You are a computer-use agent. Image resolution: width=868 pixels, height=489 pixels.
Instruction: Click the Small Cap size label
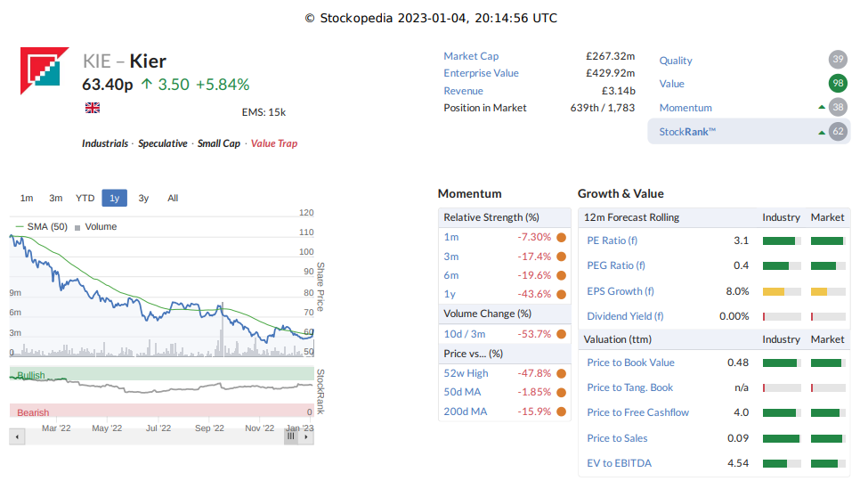(x=219, y=143)
